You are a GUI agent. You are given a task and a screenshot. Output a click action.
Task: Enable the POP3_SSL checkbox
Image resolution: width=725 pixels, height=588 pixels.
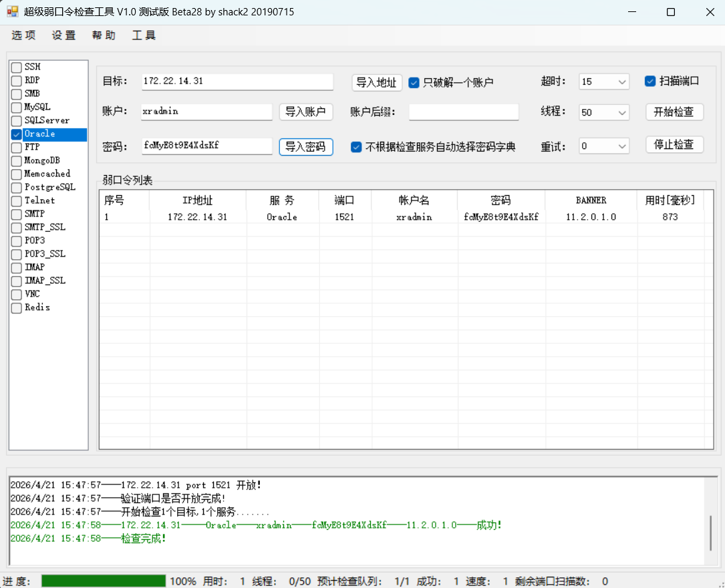tap(17, 255)
